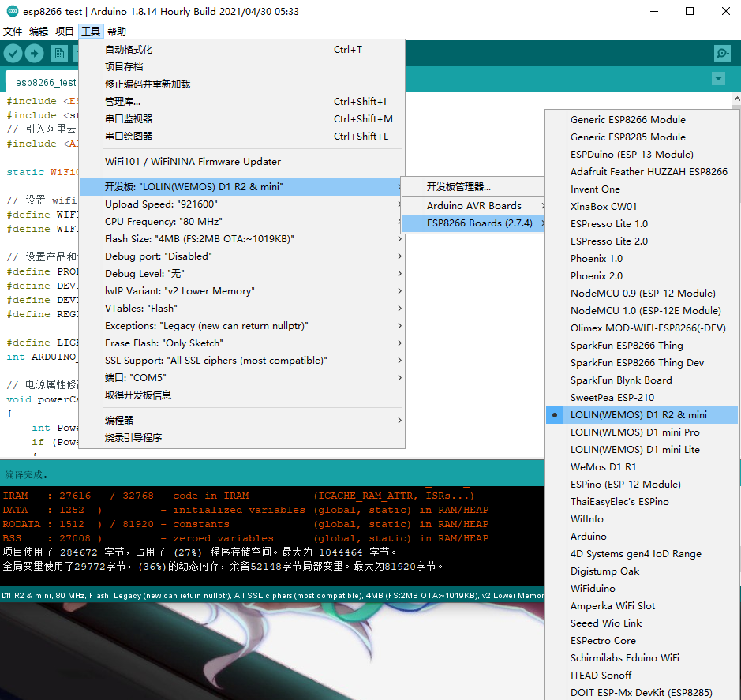Open 串口绘图器 menu entry
The width and height of the screenshot is (741, 700).
[x=241, y=136]
